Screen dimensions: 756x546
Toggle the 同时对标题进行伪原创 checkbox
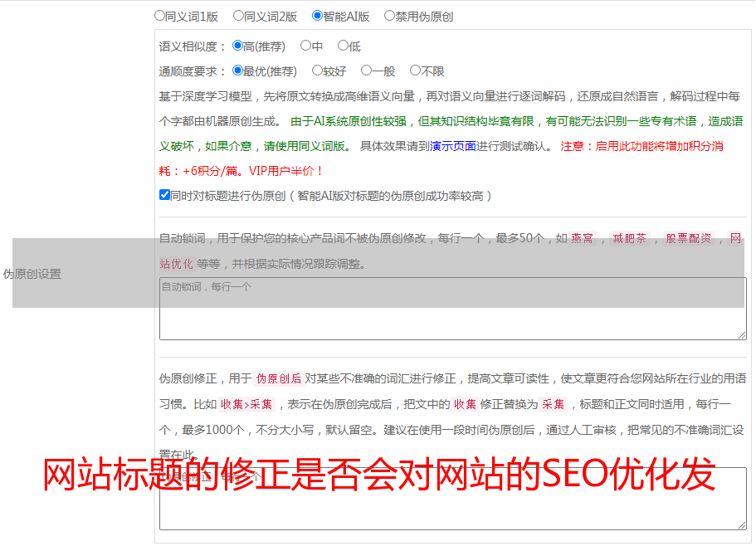pyautogui.click(x=164, y=195)
